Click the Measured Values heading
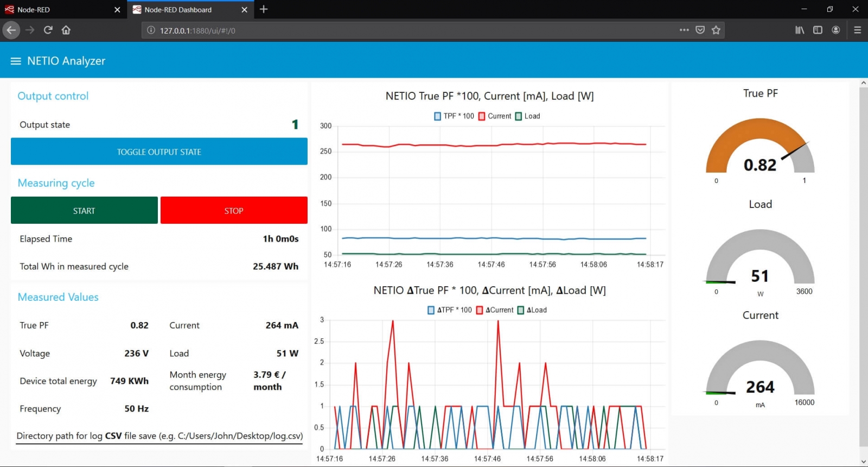This screenshot has height=467, width=868. pos(58,297)
